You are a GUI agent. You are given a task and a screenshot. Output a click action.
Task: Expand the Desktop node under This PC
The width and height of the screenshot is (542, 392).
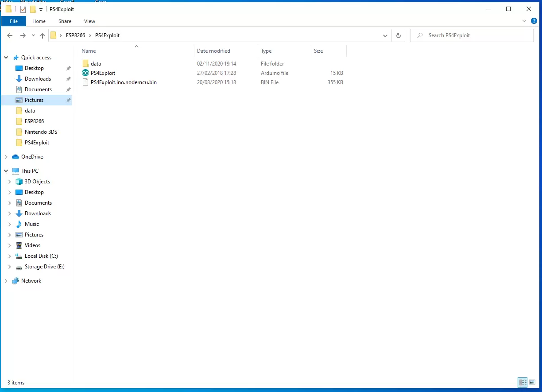(10, 192)
